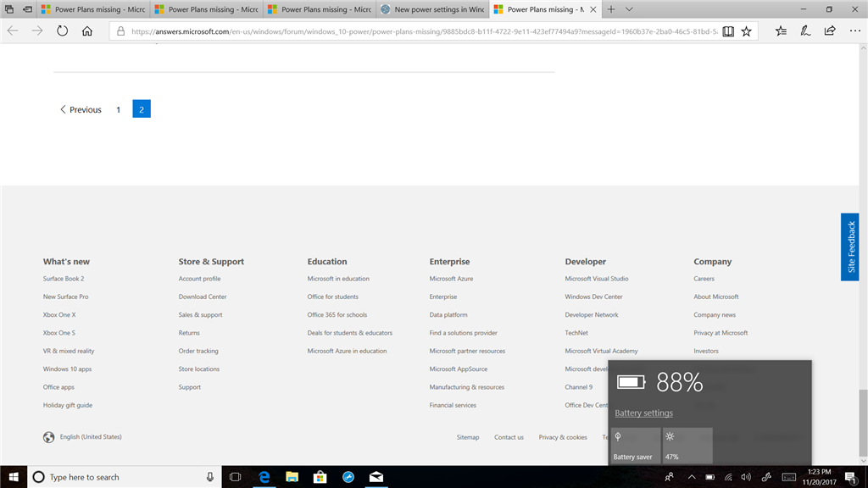This screenshot has height=488, width=868.
Task: Click battery icon in system tray
Action: (x=710, y=477)
